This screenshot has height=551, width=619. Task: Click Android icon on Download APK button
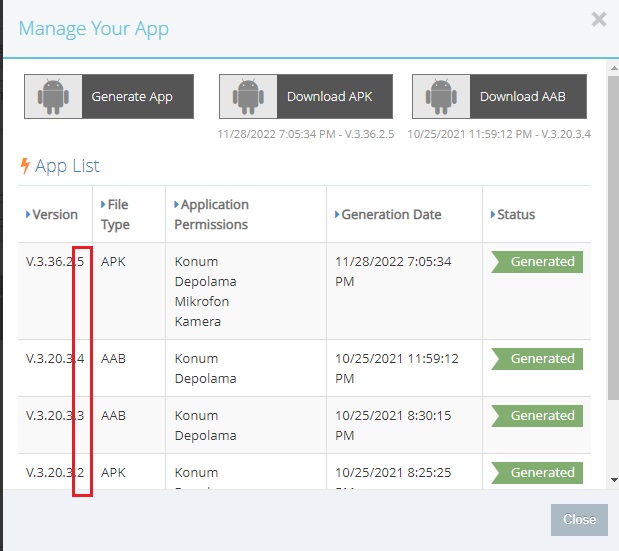pyautogui.click(x=248, y=96)
